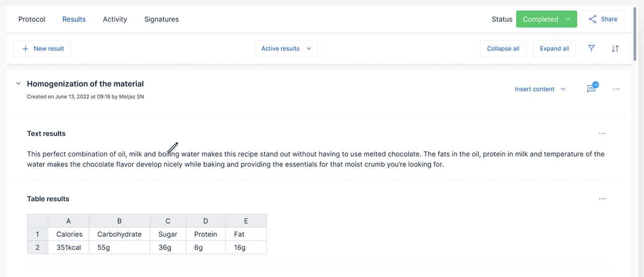This screenshot has width=644, height=277.
Task: Switch to the Protocol tab
Action: coord(32,19)
